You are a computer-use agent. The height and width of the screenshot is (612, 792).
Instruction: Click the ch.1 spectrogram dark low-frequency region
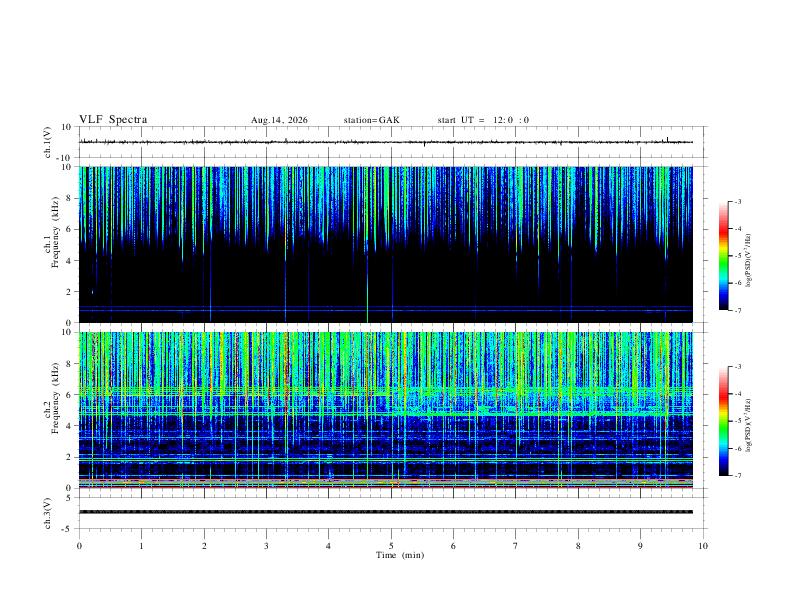(386, 283)
